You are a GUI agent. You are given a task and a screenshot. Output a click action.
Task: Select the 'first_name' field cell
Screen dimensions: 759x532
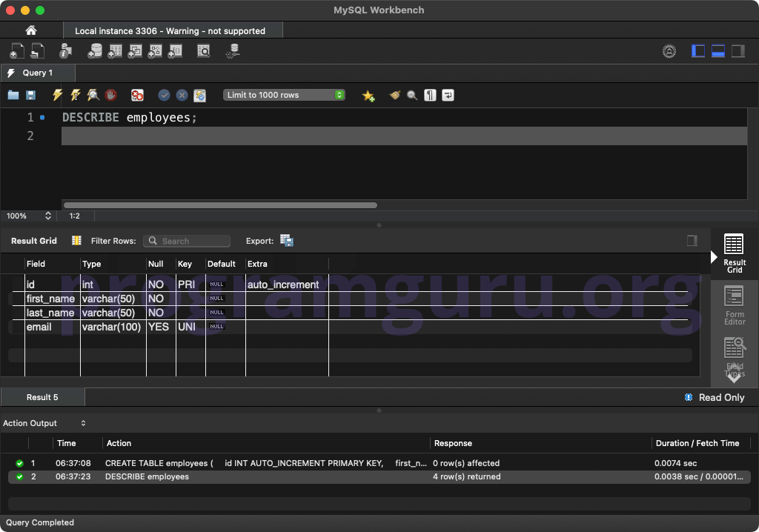51,299
